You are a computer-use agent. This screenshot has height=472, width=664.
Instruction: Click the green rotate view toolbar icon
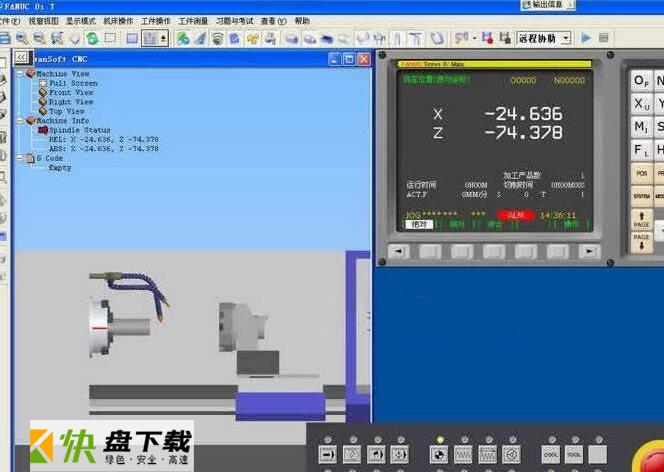point(92,39)
